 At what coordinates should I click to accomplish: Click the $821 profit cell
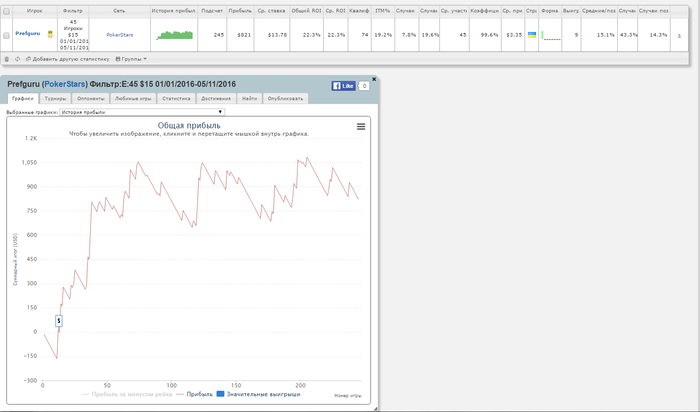point(244,35)
